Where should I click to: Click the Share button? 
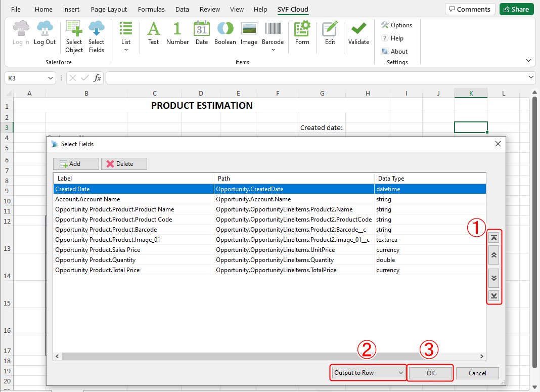(516, 9)
